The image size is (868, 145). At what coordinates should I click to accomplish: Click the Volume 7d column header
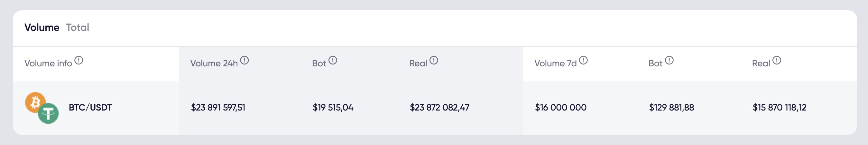[x=555, y=63]
